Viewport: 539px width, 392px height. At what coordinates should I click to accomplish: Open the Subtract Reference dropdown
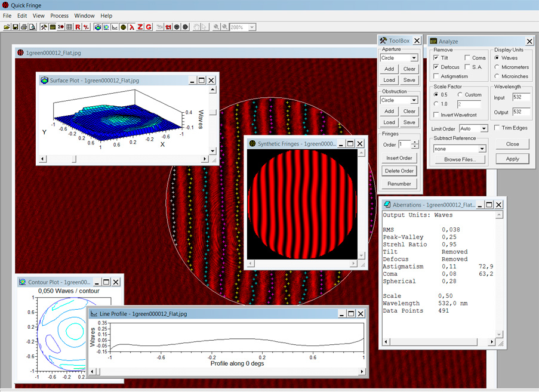[x=482, y=149]
